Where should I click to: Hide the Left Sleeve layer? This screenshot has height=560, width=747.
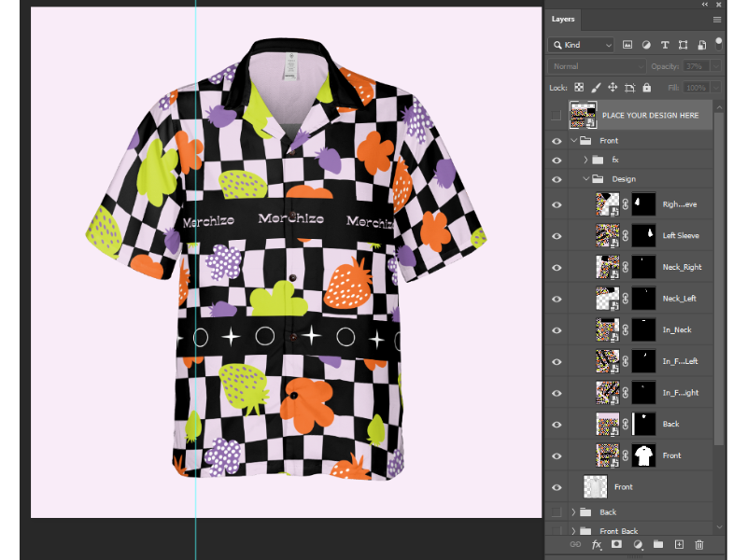click(x=557, y=235)
